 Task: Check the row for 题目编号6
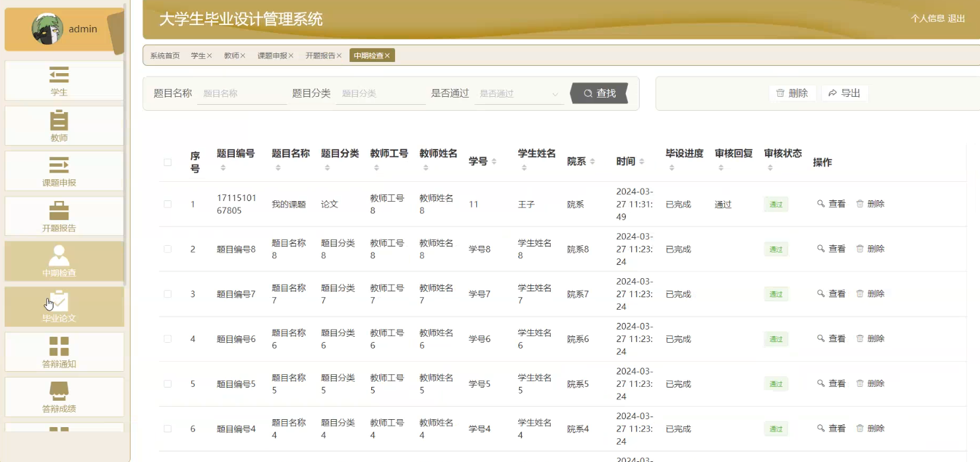168,339
